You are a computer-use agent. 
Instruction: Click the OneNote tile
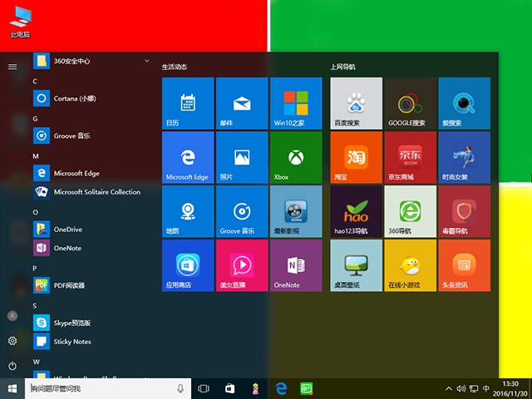[x=295, y=265]
